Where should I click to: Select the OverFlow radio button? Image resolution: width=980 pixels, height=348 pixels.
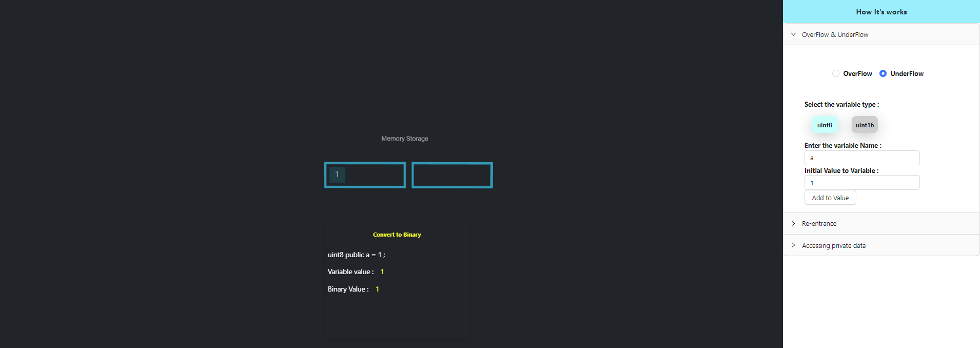click(x=836, y=73)
